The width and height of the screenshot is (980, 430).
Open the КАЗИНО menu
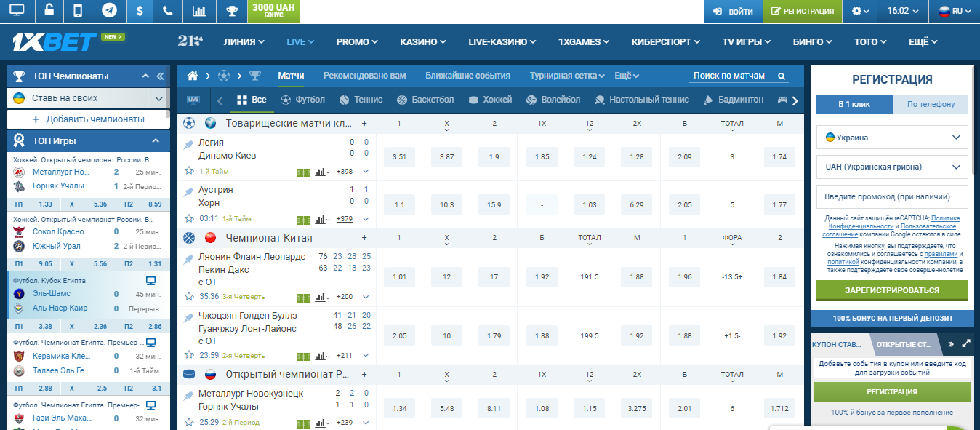(423, 41)
